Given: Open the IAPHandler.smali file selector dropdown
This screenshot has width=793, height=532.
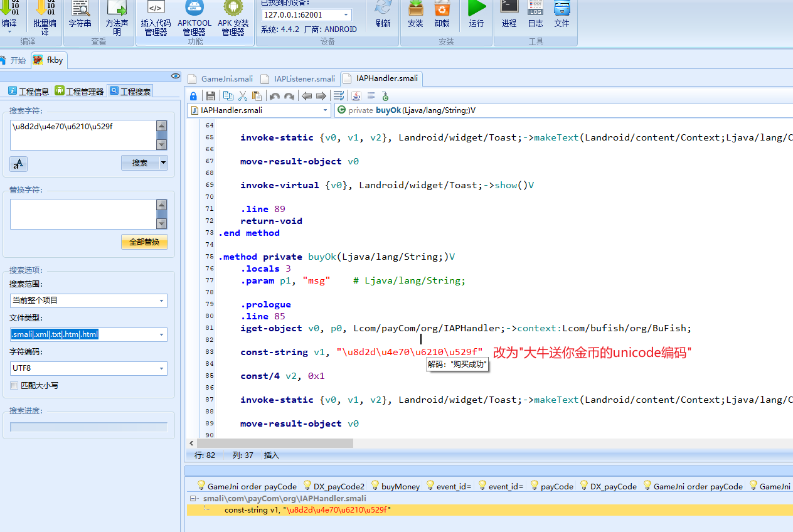Looking at the screenshot, I should pyautogui.click(x=325, y=110).
